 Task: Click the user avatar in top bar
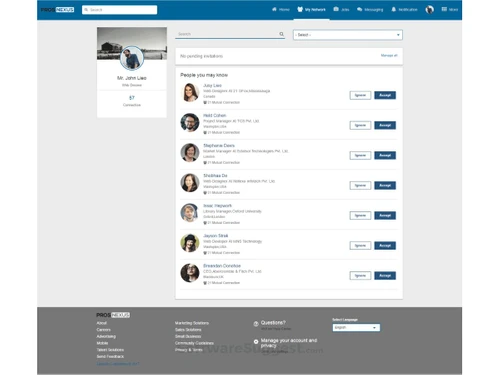coord(430,10)
